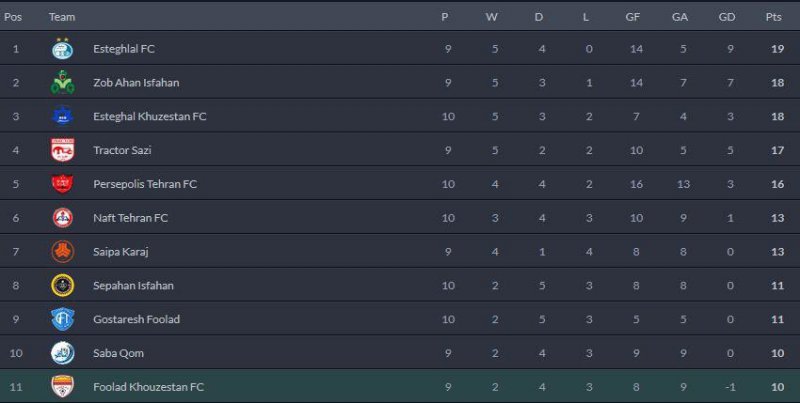Click the Tractor Sazi red crest
Image resolution: width=800 pixels, height=403 pixels.
(x=62, y=151)
